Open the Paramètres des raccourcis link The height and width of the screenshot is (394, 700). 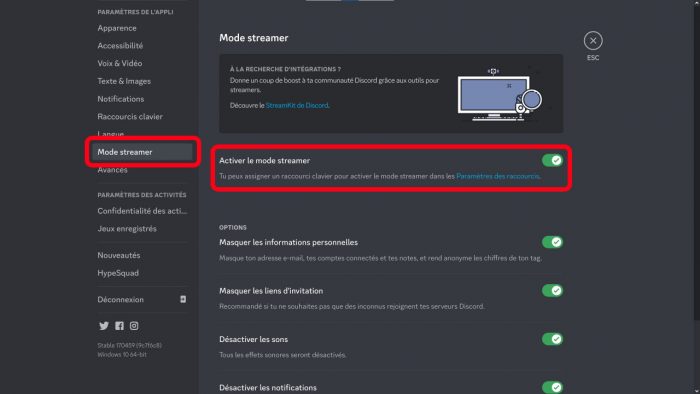(x=498, y=176)
